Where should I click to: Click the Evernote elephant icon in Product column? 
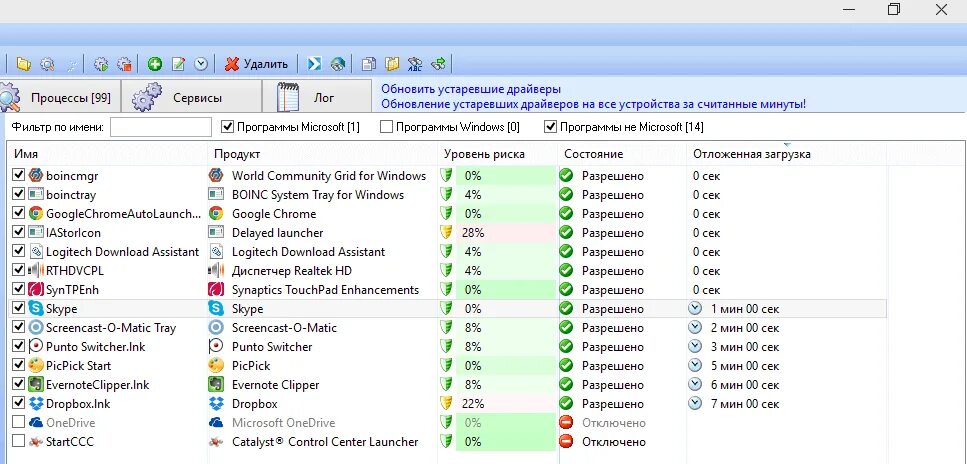216,385
